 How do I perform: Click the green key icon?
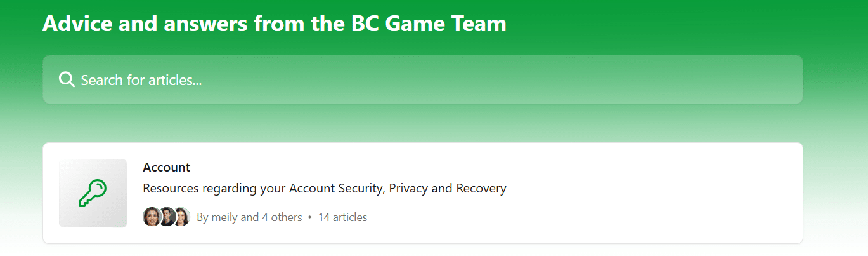(93, 193)
